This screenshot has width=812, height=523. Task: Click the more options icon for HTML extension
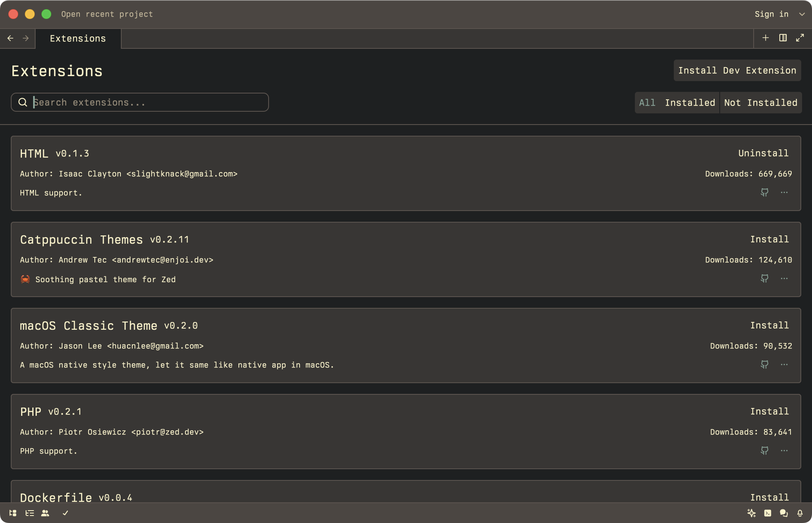784,192
